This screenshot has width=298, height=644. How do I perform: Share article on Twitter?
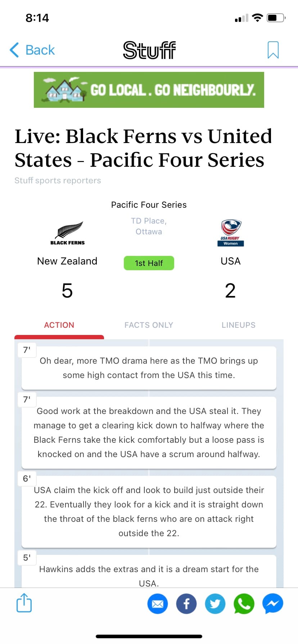[x=215, y=604]
